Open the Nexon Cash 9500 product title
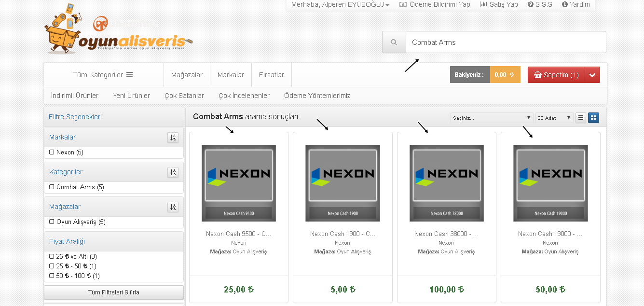The width and height of the screenshot is (644, 306). tap(239, 234)
